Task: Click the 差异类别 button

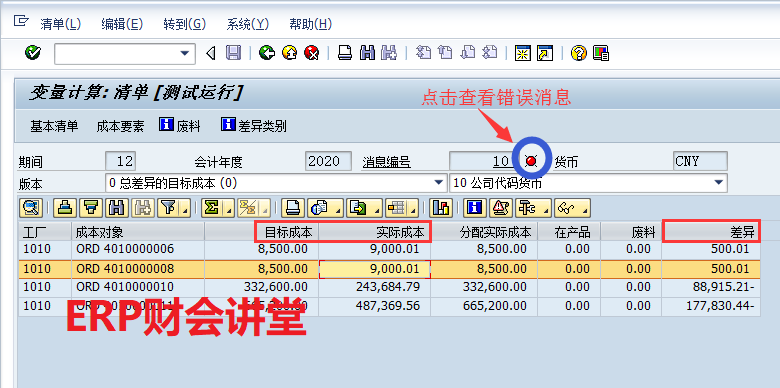Action: [x=254, y=126]
